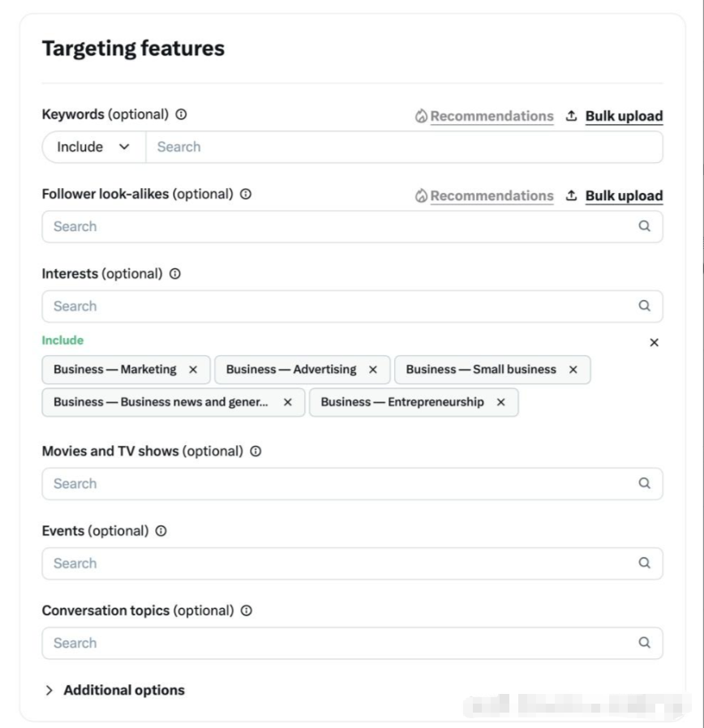Focus the Keywords search input field
704x728 pixels.
(403, 148)
